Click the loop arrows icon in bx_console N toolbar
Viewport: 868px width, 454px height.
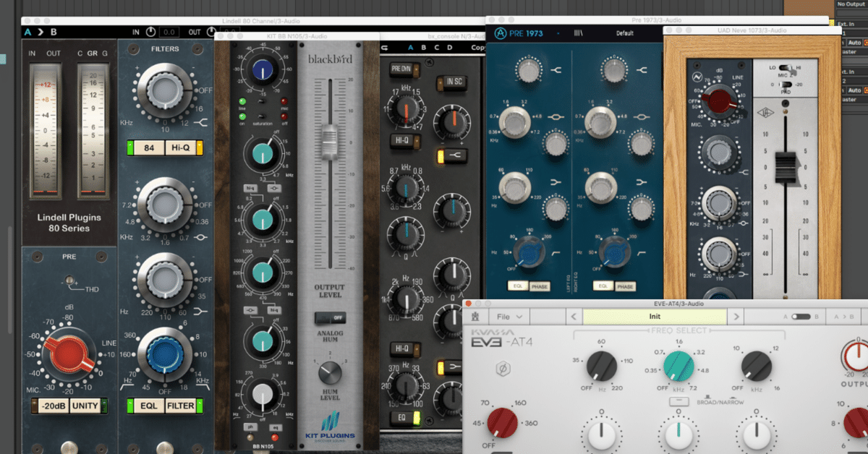385,49
